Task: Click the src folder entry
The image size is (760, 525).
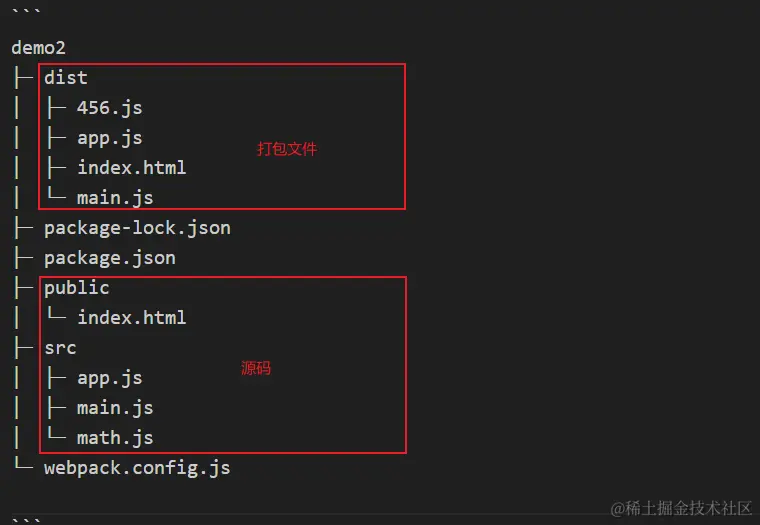Action: tap(60, 347)
